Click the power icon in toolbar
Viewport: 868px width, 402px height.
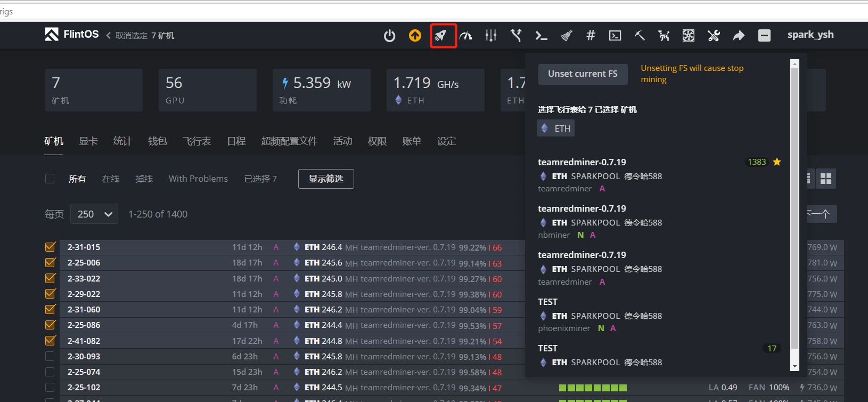[x=389, y=36]
